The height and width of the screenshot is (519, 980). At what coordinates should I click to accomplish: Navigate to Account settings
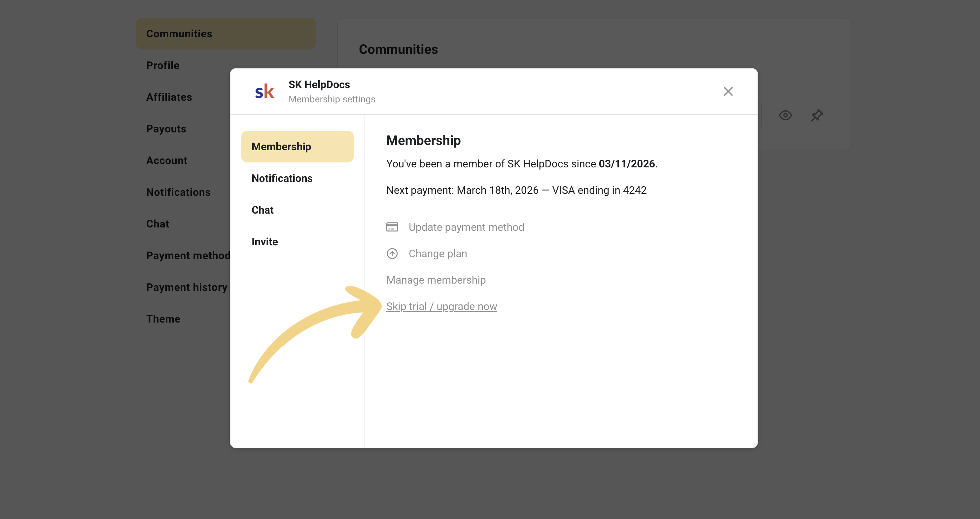pyautogui.click(x=167, y=160)
